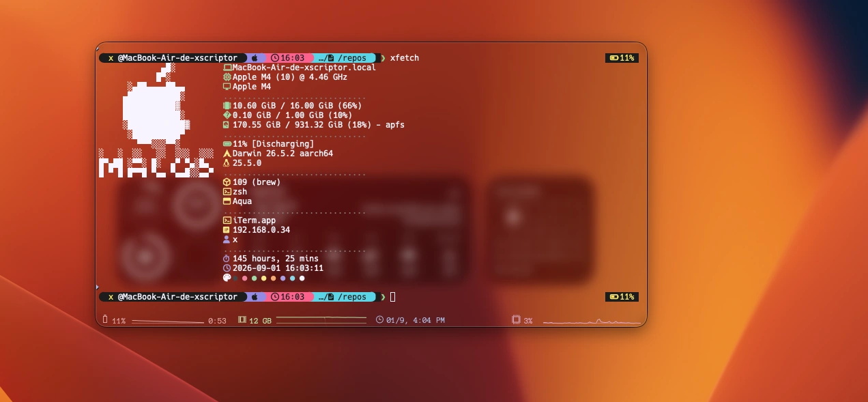Click the pixel-art Apple MacOS logo
The height and width of the screenshot is (402, 868).
(x=156, y=121)
